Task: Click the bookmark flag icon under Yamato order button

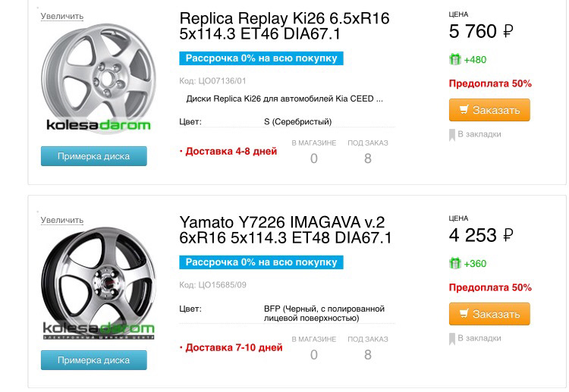Action: click(452, 338)
